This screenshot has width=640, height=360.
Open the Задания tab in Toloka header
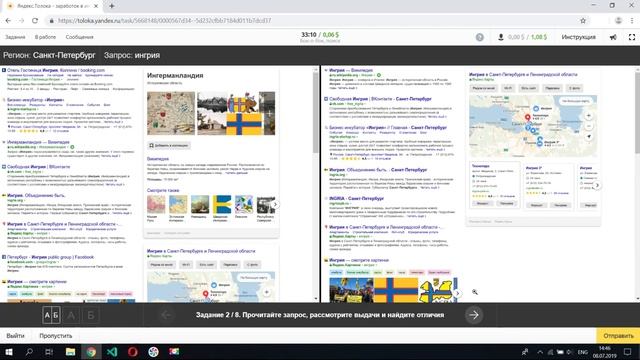coord(15,37)
